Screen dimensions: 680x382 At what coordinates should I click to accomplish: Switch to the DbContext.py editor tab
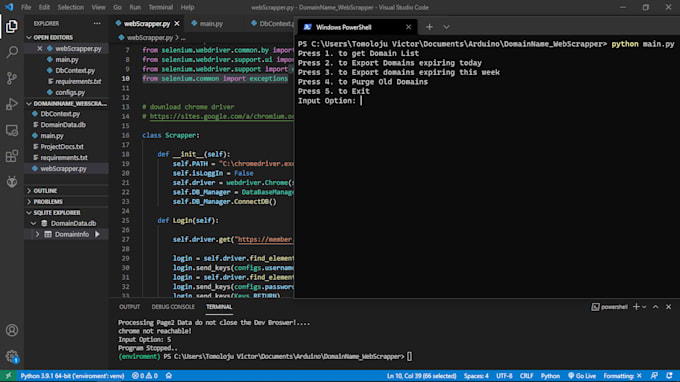coord(272,23)
